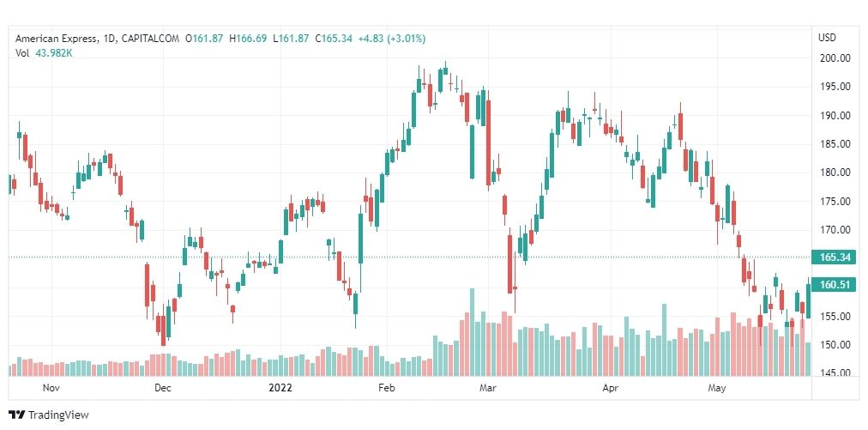The height and width of the screenshot is (430, 868).
Task: Click the CAPITALCOM source label
Action: [149, 39]
